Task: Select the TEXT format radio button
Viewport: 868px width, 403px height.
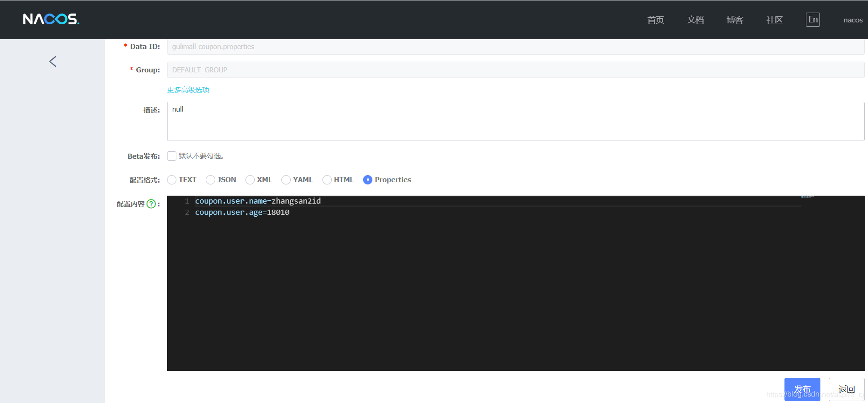Action: coord(172,180)
